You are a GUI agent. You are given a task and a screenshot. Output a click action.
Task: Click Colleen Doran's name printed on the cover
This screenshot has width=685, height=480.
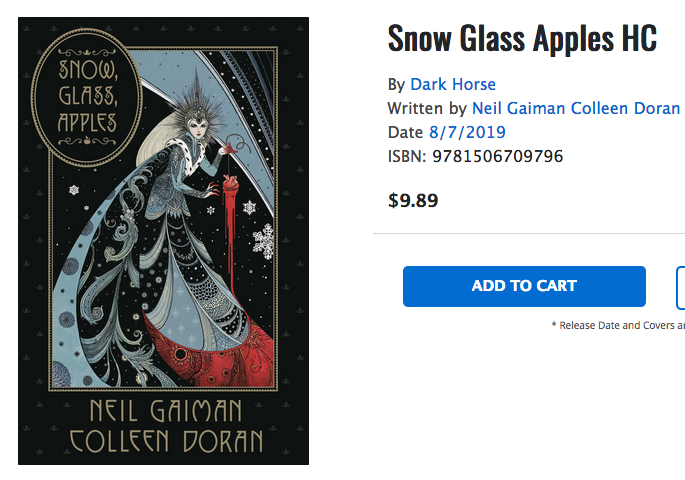[x=163, y=441]
